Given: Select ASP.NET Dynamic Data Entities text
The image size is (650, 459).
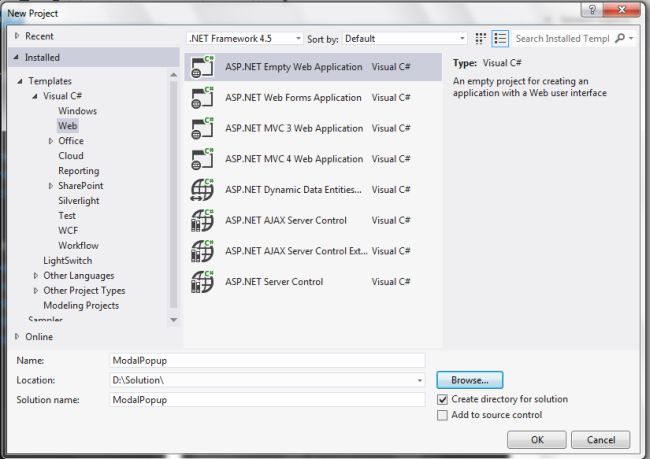Looking at the screenshot, I should coord(293,190).
